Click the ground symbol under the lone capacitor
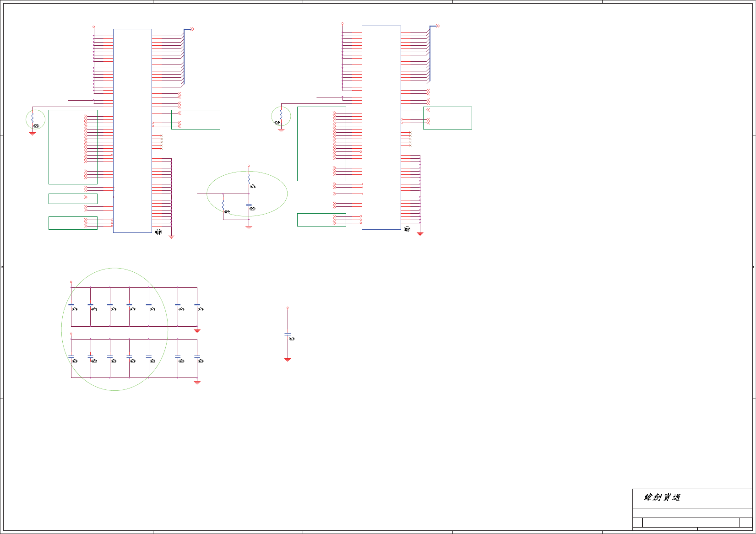Image resolution: width=756 pixels, height=534 pixels. point(288,360)
